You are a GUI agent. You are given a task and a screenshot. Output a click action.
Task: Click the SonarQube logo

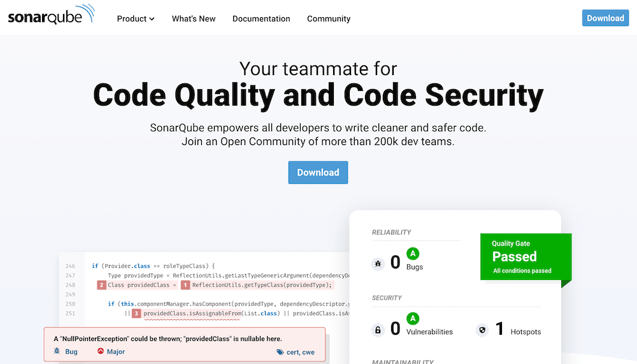(52, 15)
